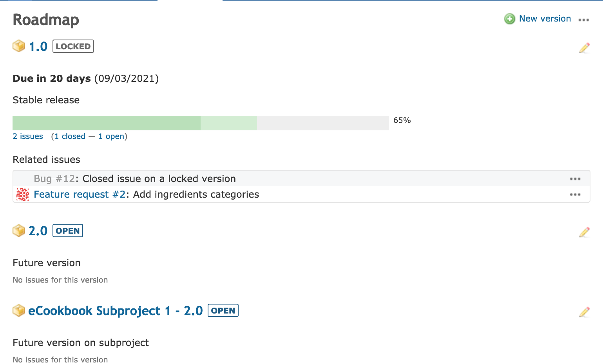View the 2 issues link

(28, 136)
